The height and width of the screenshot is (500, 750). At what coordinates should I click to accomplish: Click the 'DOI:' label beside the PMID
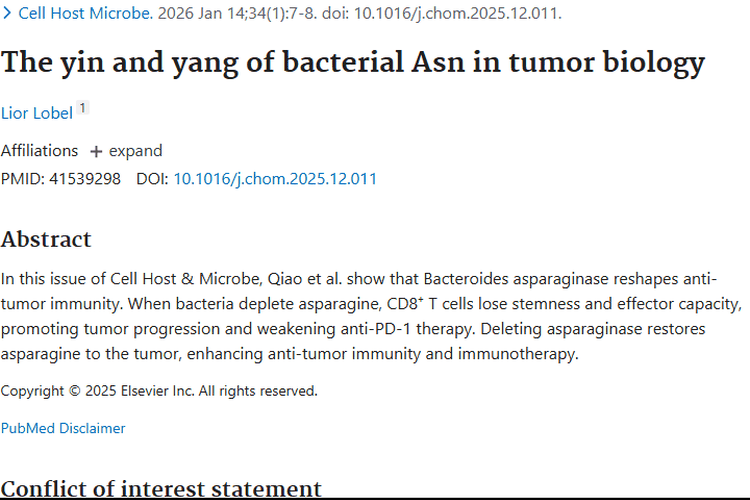152,179
